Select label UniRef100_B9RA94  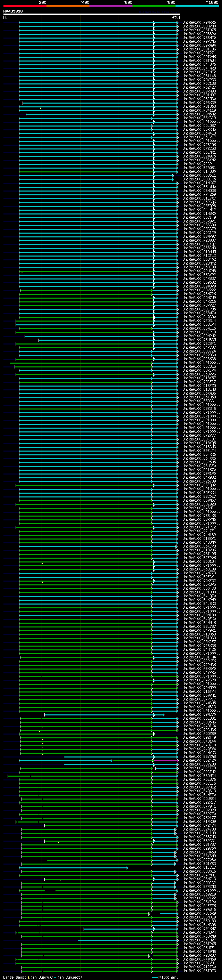coord(199,45)
